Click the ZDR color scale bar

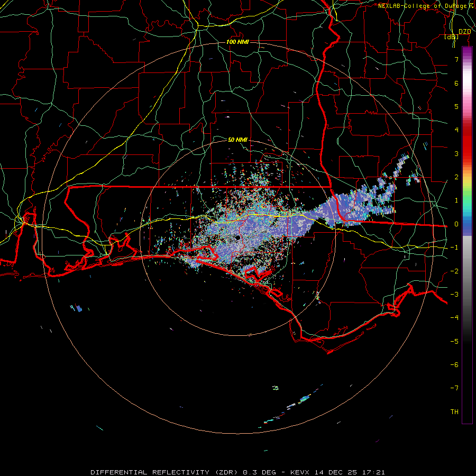pyautogui.click(x=467, y=235)
